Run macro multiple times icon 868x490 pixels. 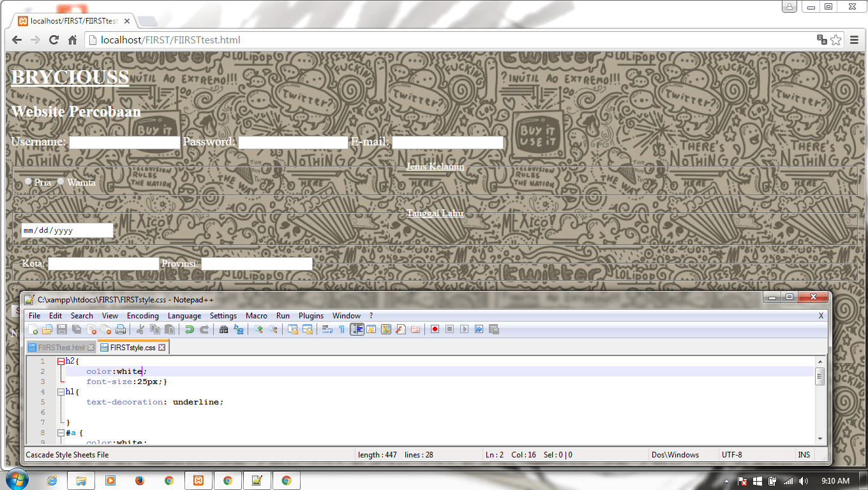479,329
